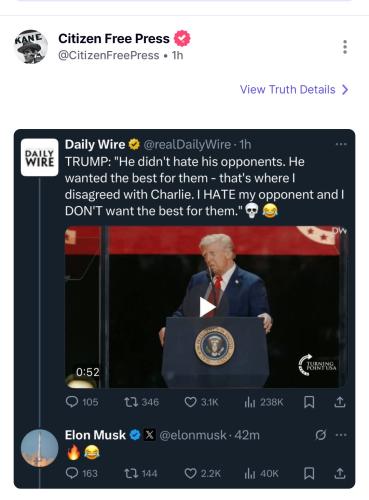The width and height of the screenshot is (369, 500).
Task: Like Elon Musk's reply
Action: 202,473
